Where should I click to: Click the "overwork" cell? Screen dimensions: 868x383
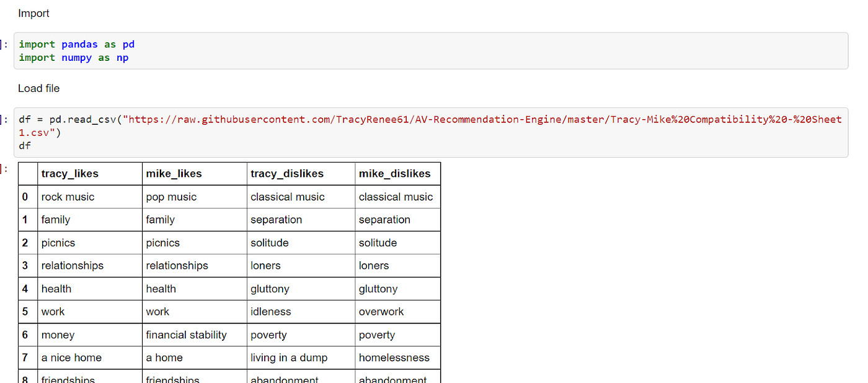point(381,312)
